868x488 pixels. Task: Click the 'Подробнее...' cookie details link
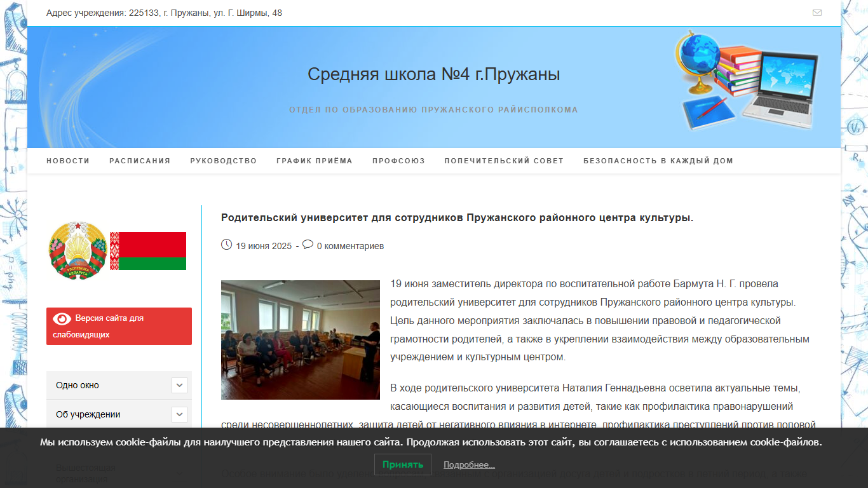(469, 465)
